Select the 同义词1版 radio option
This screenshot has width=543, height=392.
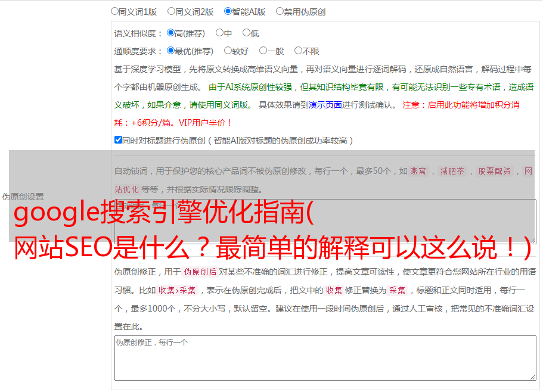pos(114,11)
